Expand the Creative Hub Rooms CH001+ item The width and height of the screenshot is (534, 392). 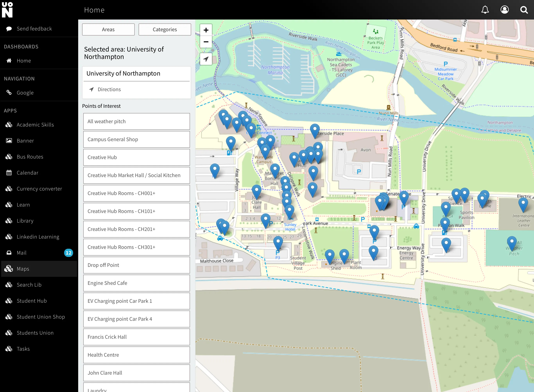pyautogui.click(x=136, y=193)
